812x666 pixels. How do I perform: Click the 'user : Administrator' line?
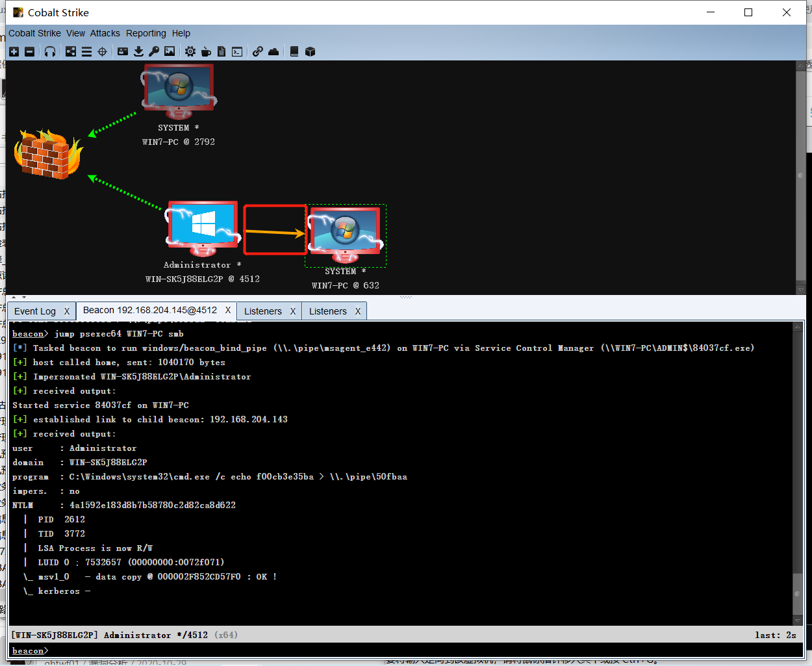(x=75, y=448)
